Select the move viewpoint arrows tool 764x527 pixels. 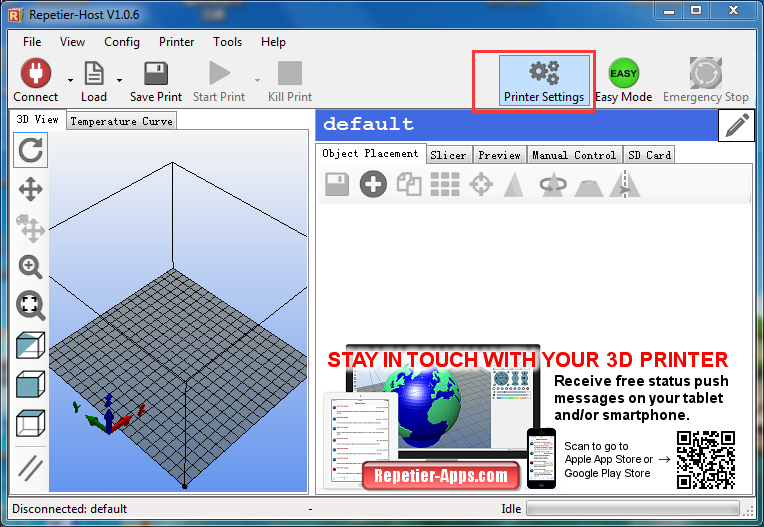click(x=31, y=189)
